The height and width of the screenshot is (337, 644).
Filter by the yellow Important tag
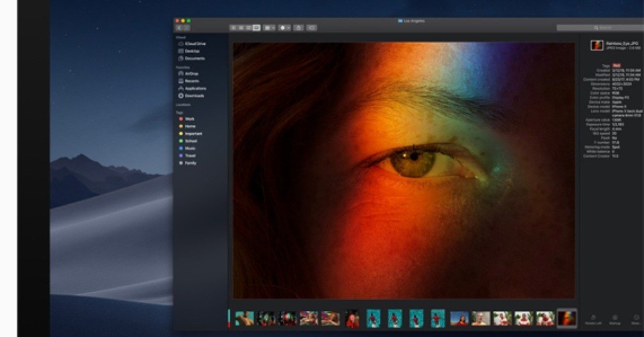[x=190, y=134]
